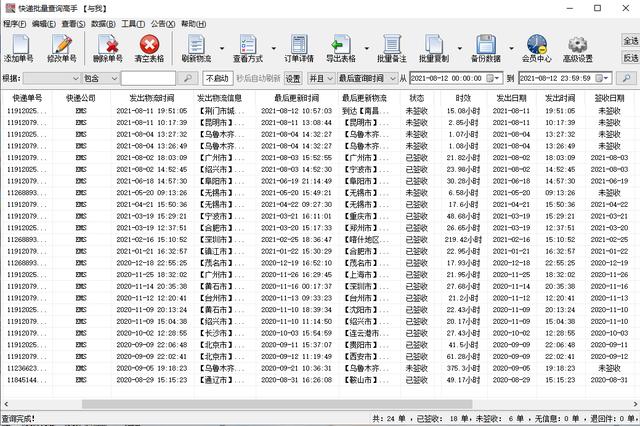The width and height of the screenshot is (640, 426).
Task: Click the scrollbar left arrow
Action: coord(6,404)
